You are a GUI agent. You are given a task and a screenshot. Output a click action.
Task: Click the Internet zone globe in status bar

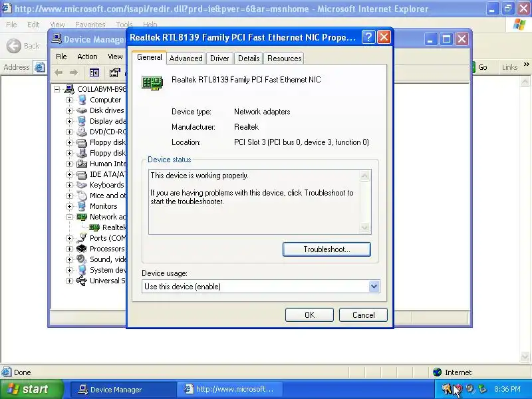tap(437, 372)
